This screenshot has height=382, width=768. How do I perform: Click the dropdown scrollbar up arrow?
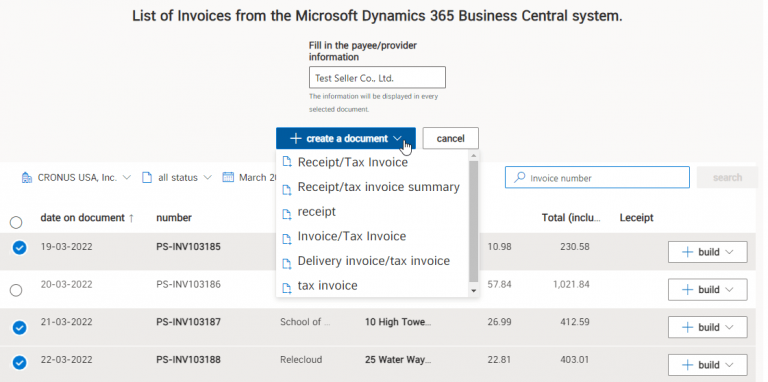pos(473,156)
